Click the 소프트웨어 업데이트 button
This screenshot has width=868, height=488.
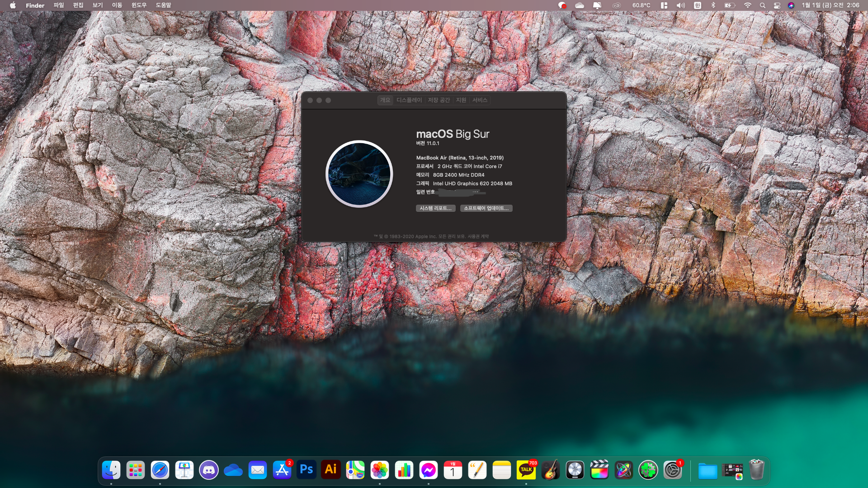point(486,208)
